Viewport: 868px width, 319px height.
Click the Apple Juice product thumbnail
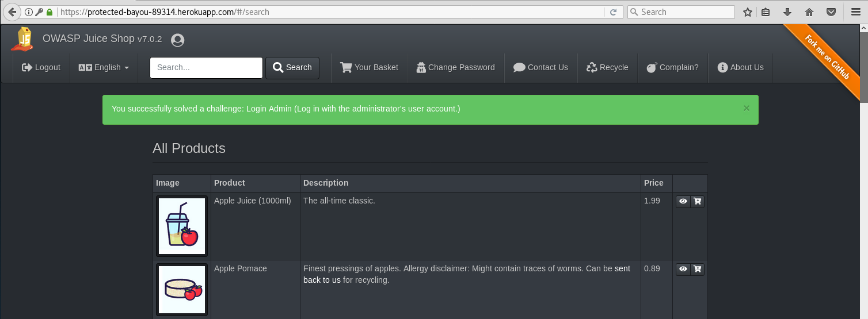coord(182,226)
